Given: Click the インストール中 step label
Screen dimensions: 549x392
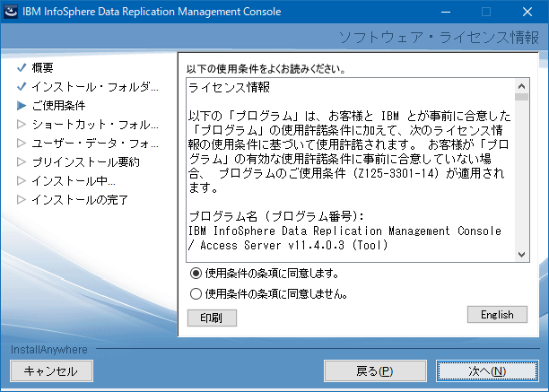Looking at the screenshot, I should point(74,181).
